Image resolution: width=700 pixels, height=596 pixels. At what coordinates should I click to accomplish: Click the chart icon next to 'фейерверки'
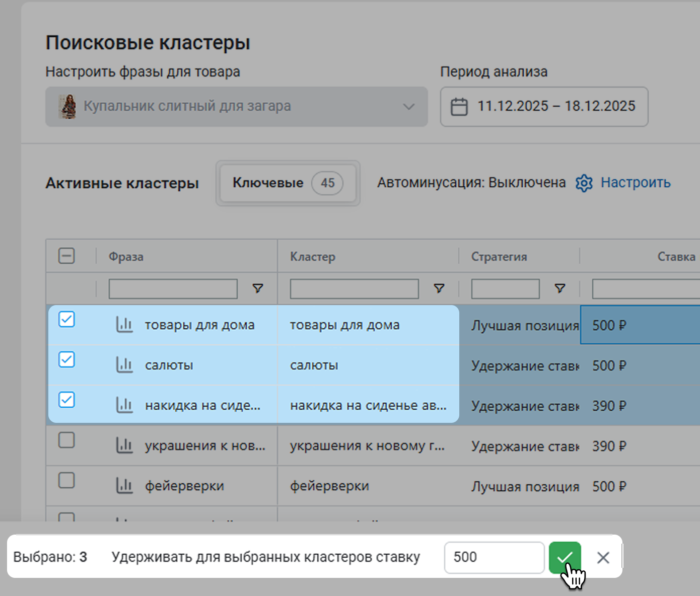pos(124,486)
